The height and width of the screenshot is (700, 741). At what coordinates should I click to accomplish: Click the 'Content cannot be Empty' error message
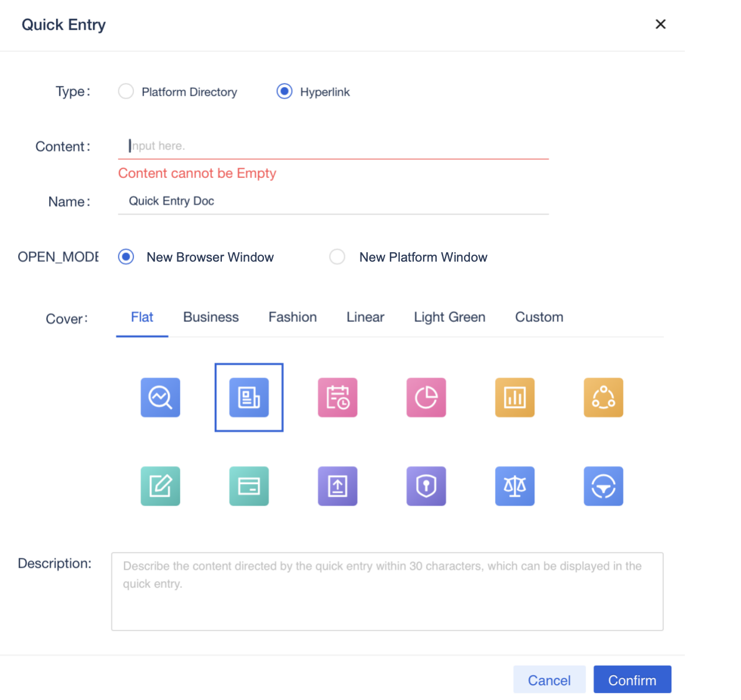197,173
